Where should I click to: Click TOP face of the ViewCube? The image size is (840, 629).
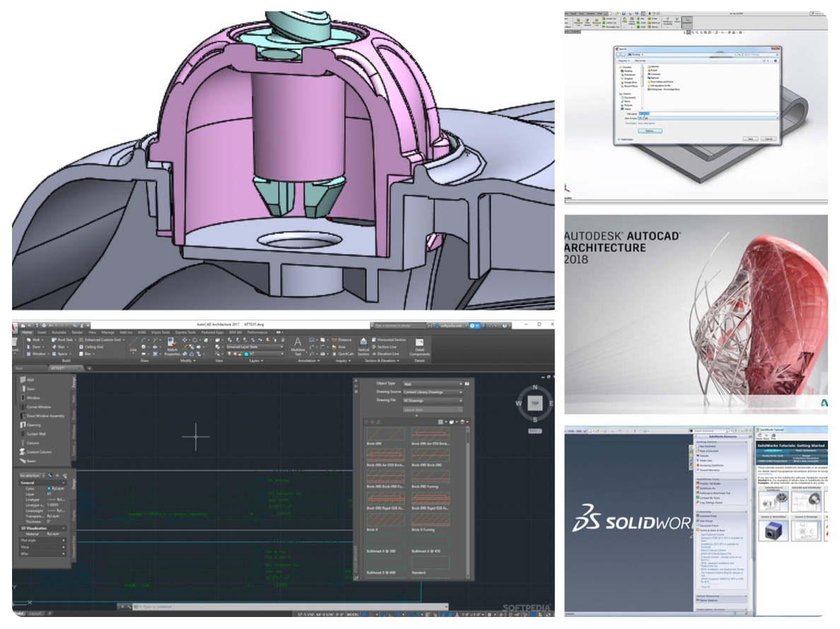535,404
